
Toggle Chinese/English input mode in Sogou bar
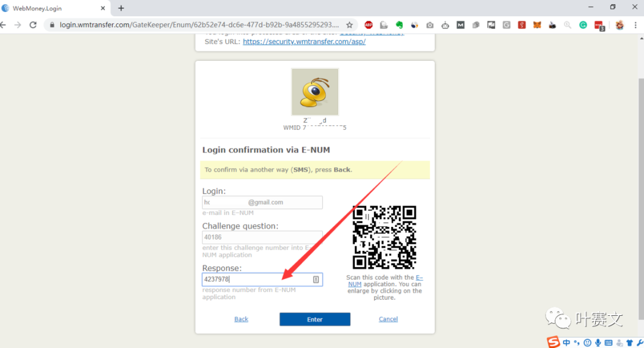(x=566, y=343)
